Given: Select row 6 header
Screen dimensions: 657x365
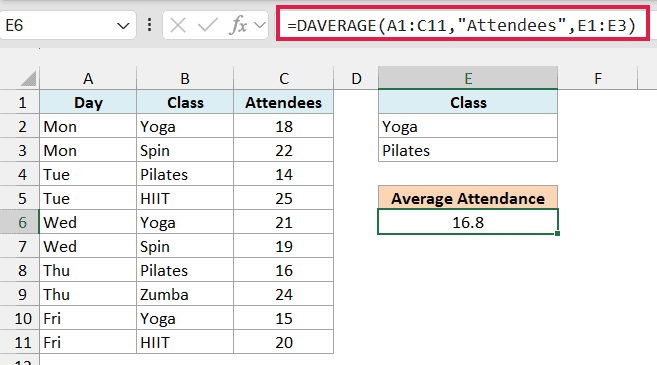Looking at the screenshot, I should (20, 222).
